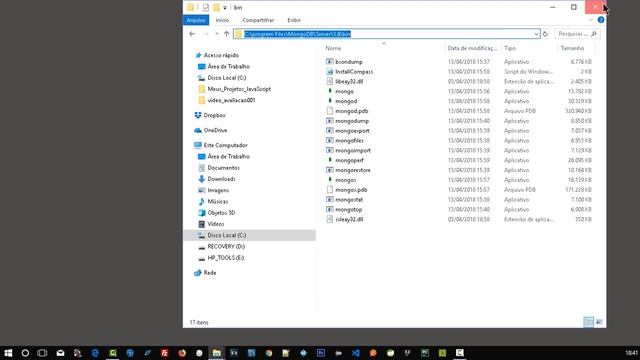Sort files by the Tamanho column
Viewport: 640px width, 360px height.
[572, 48]
